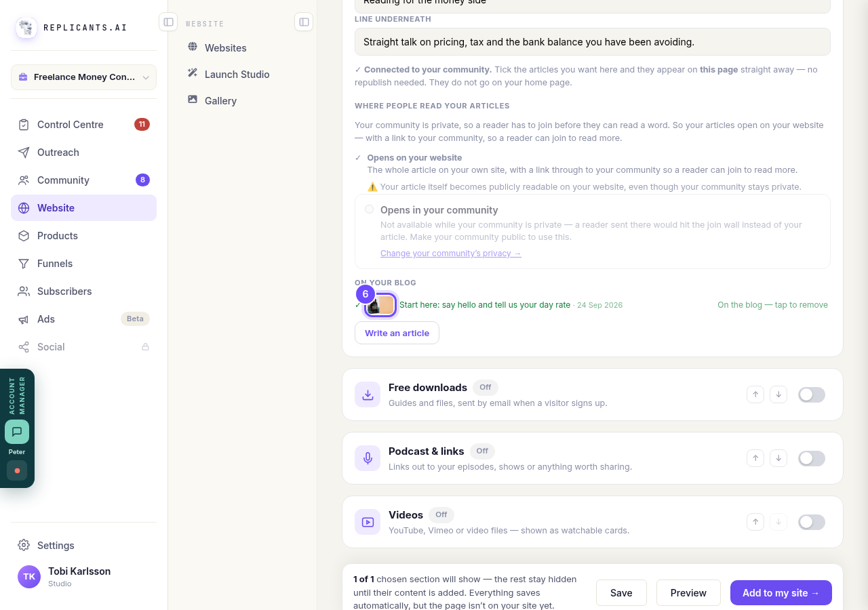Collapse the main sidebar with the panel icon beside the logo

[168, 22]
